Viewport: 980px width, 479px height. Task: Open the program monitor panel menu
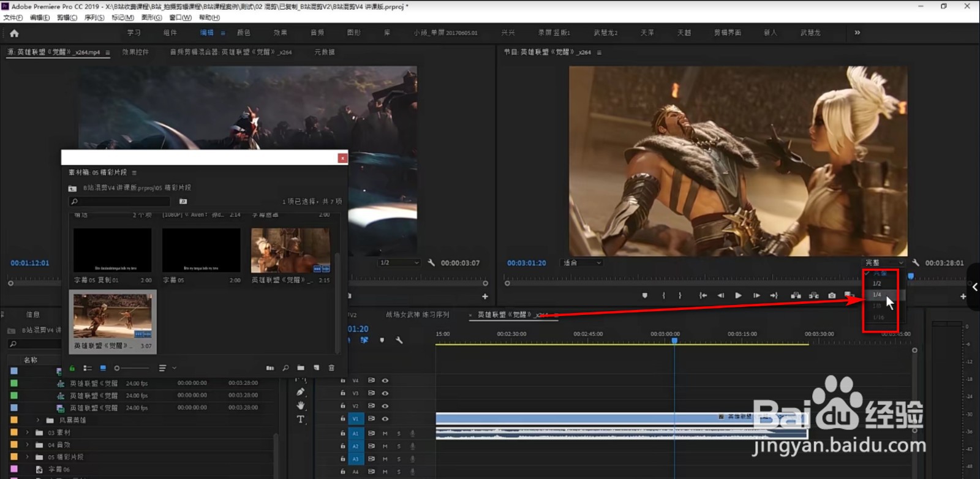(599, 53)
